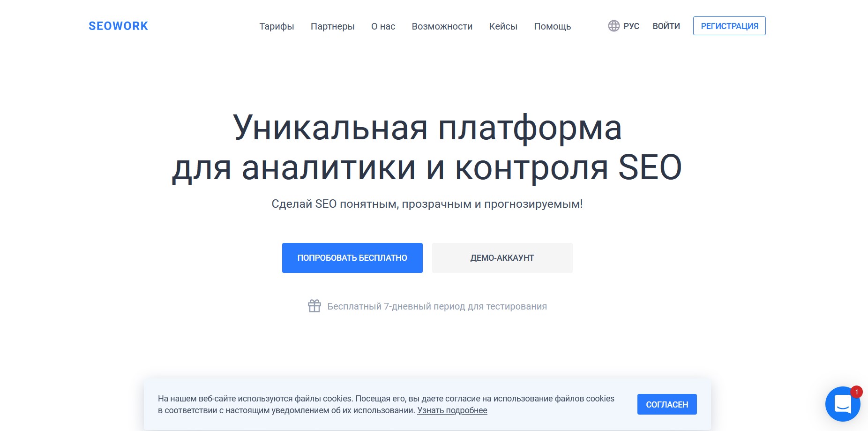Image resolution: width=868 pixels, height=431 pixels.
Task: Open the Помощь section
Action: click(x=552, y=26)
